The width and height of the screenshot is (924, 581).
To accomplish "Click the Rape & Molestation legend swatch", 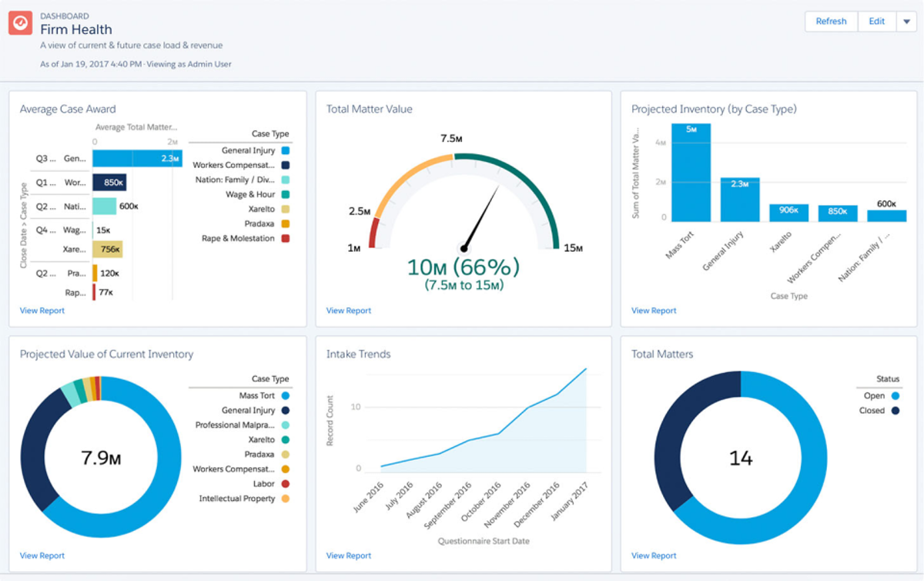I will pos(286,239).
